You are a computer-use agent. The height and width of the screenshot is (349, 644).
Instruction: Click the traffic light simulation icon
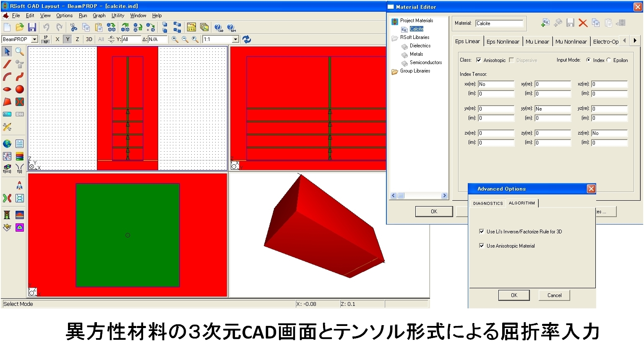click(7, 215)
